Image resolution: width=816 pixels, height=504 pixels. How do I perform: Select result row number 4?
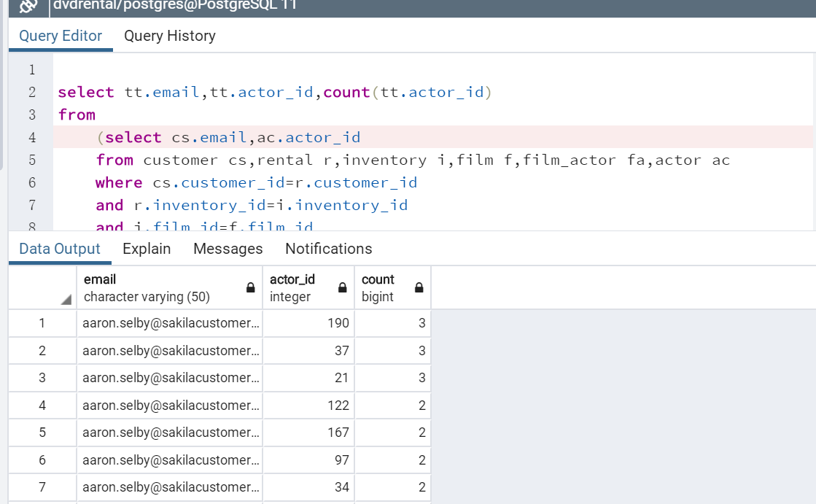[x=42, y=406]
